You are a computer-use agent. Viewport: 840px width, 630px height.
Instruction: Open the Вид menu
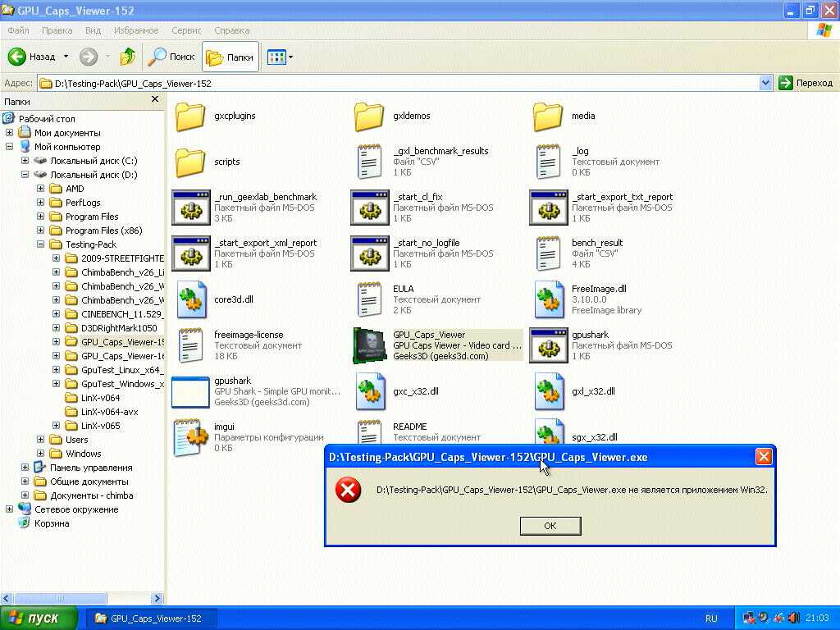click(x=94, y=30)
